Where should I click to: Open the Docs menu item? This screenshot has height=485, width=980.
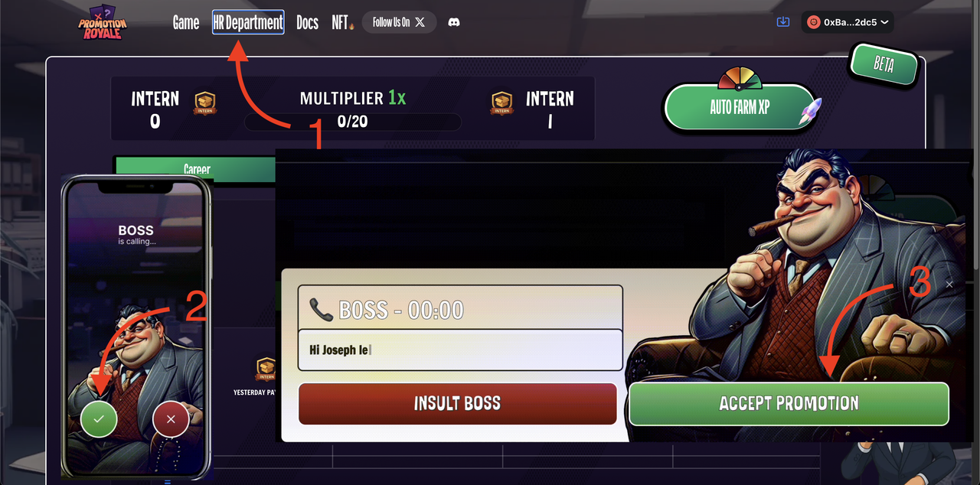point(307,23)
